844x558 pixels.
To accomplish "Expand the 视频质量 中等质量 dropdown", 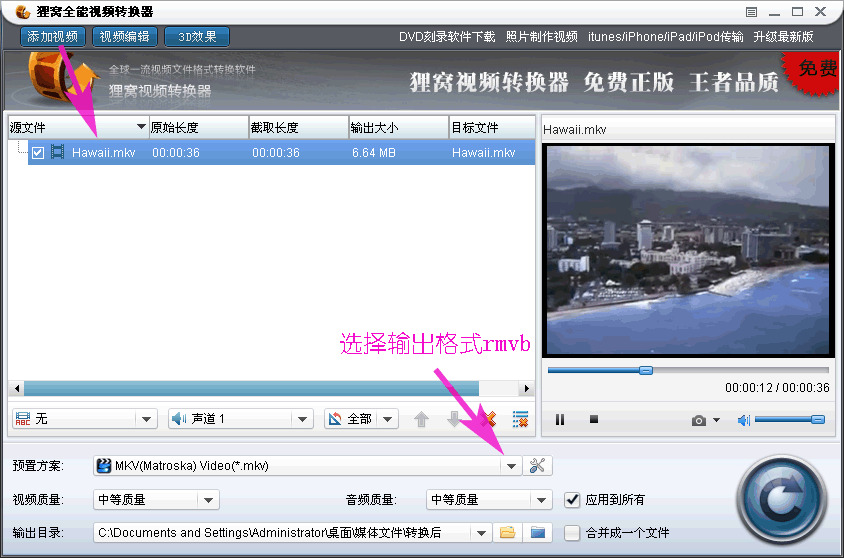I will pos(208,500).
